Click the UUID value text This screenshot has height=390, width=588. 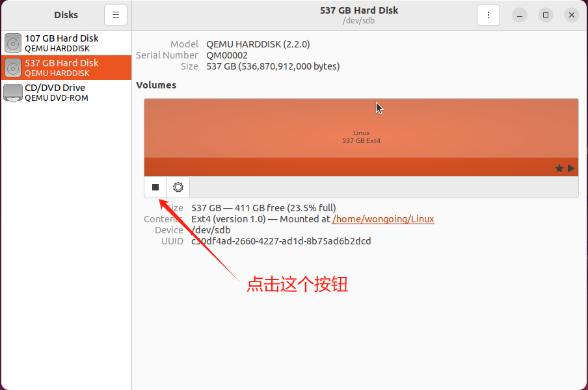pyautogui.click(x=281, y=241)
